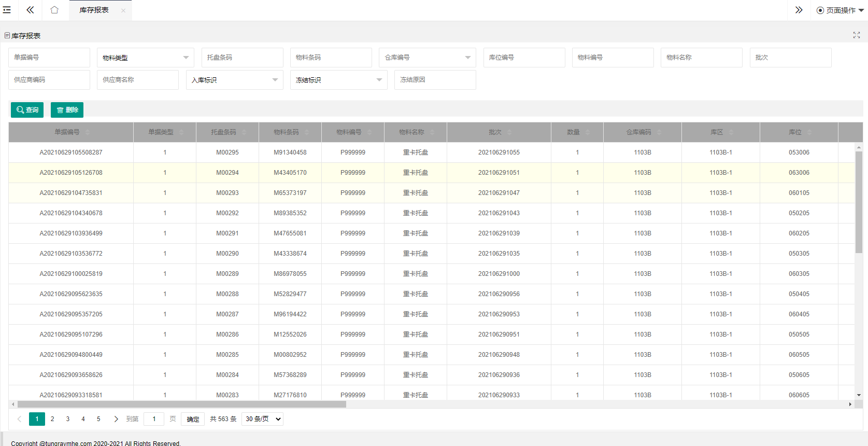Go to page 4
The height and width of the screenshot is (446, 868).
[x=83, y=419]
